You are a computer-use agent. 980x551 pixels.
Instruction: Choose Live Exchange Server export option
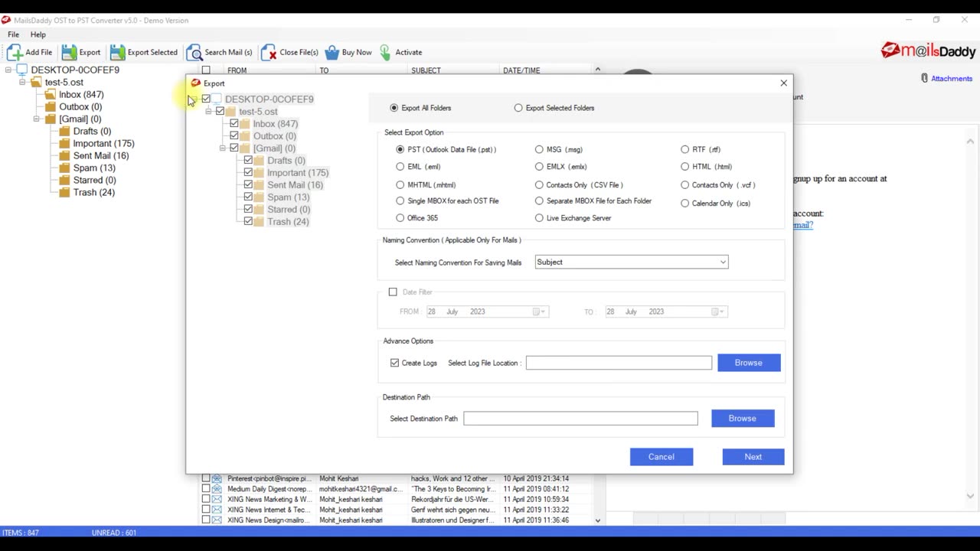point(539,218)
